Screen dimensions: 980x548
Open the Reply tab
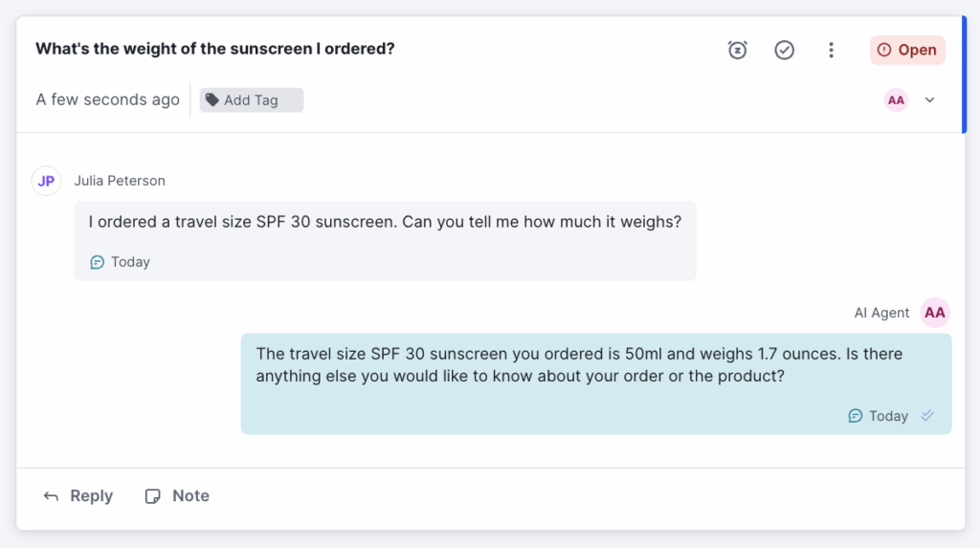pos(78,495)
